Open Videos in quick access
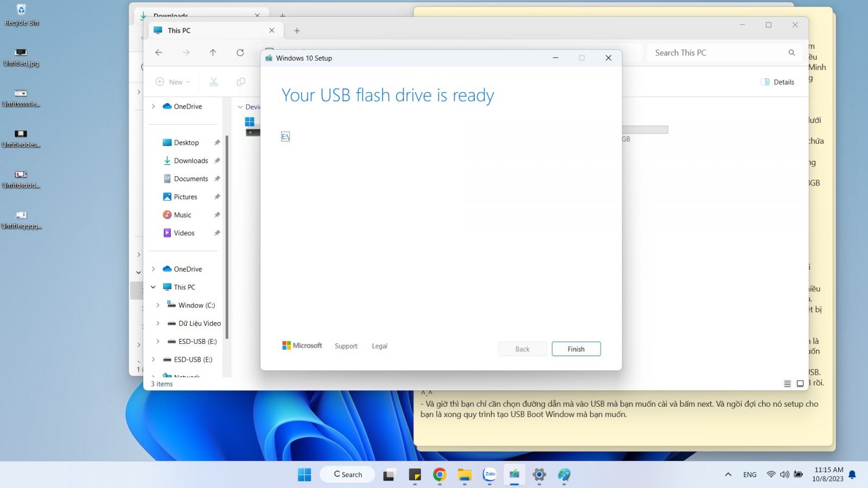 pyautogui.click(x=178, y=233)
